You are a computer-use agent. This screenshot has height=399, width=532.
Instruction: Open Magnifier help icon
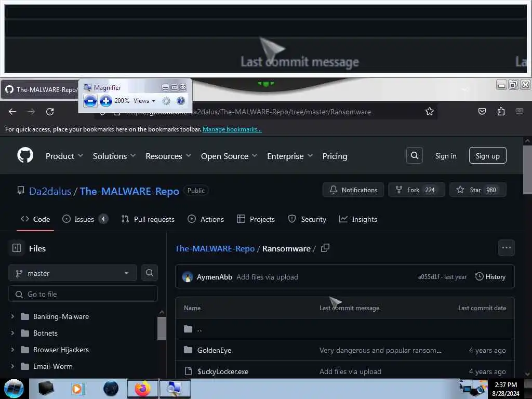[x=181, y=101]
